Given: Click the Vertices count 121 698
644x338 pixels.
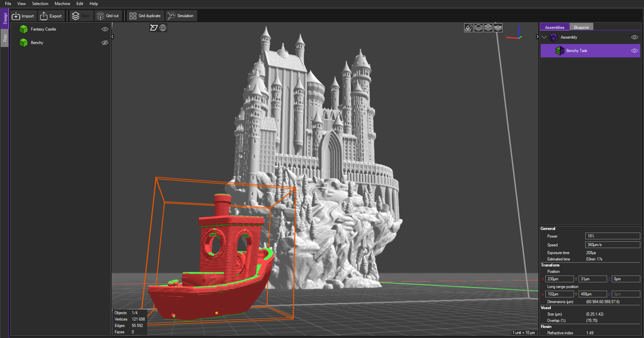Looking at the screenshot, I should 138,319.
